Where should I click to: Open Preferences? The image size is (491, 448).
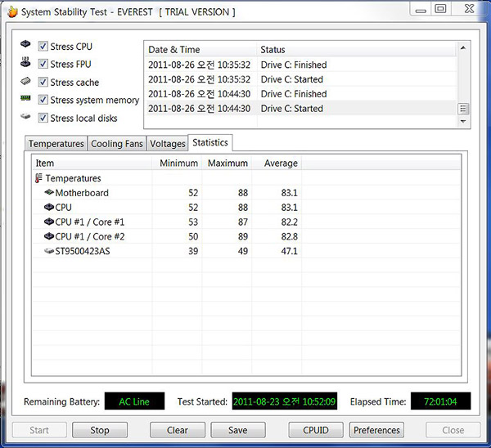[x=376, y=430]
